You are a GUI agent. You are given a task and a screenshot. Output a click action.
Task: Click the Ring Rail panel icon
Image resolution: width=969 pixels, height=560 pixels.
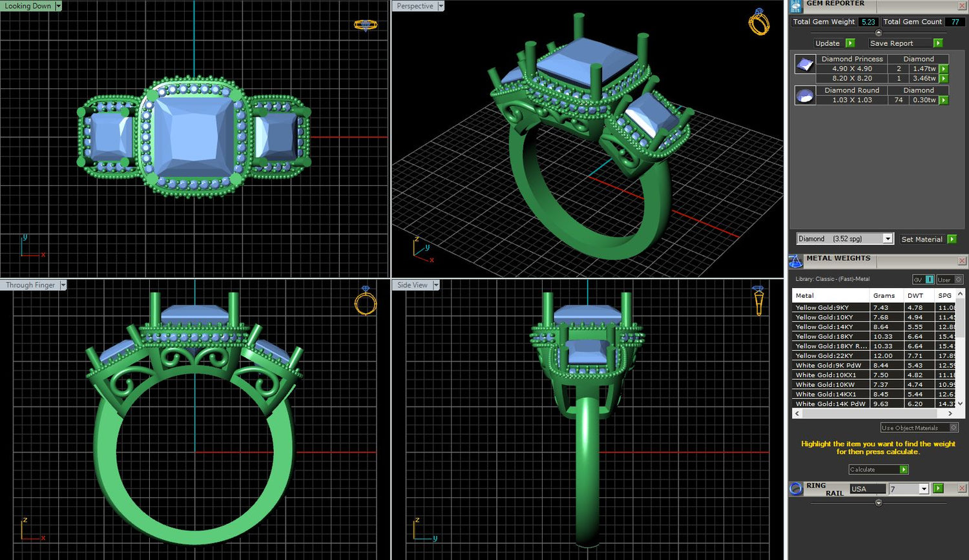796,489
